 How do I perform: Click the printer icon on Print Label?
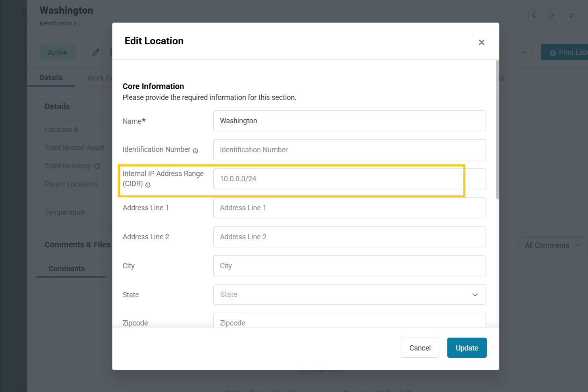pos(553,53)
